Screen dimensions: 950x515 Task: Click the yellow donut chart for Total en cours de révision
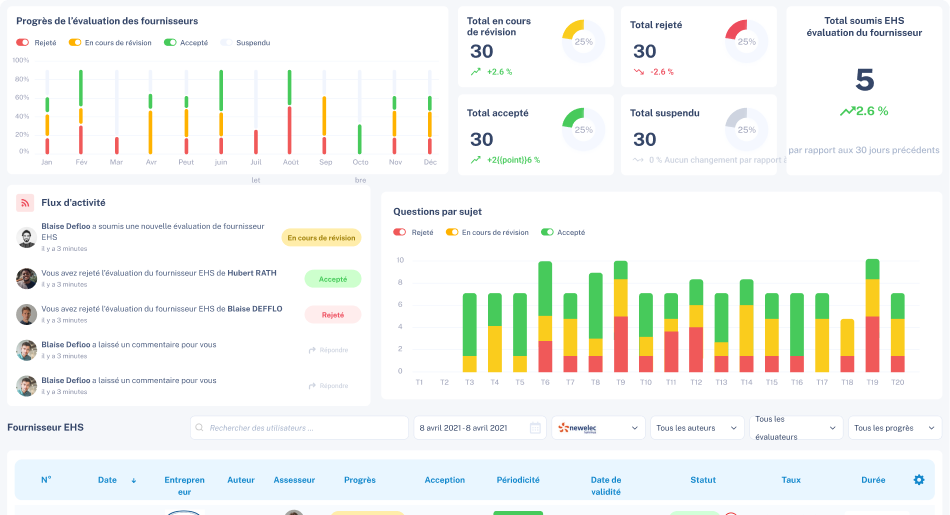pyautogui.click(x=583, y=42)
